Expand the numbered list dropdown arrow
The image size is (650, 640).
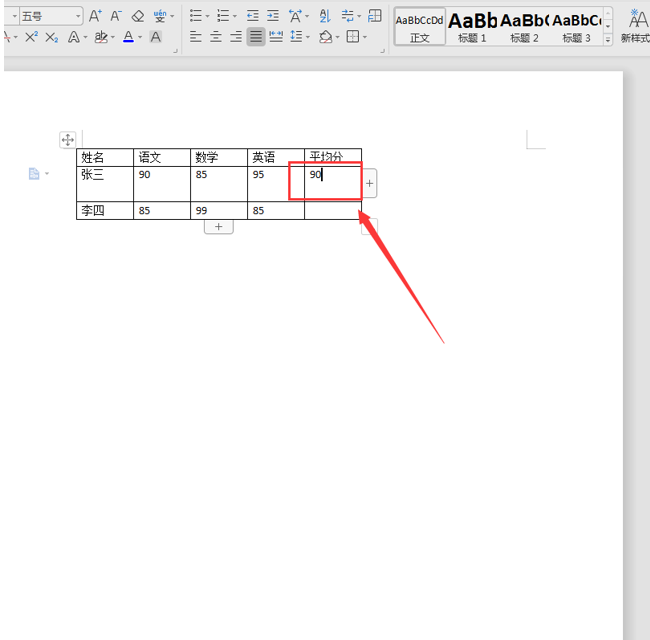tap(235, 17)
